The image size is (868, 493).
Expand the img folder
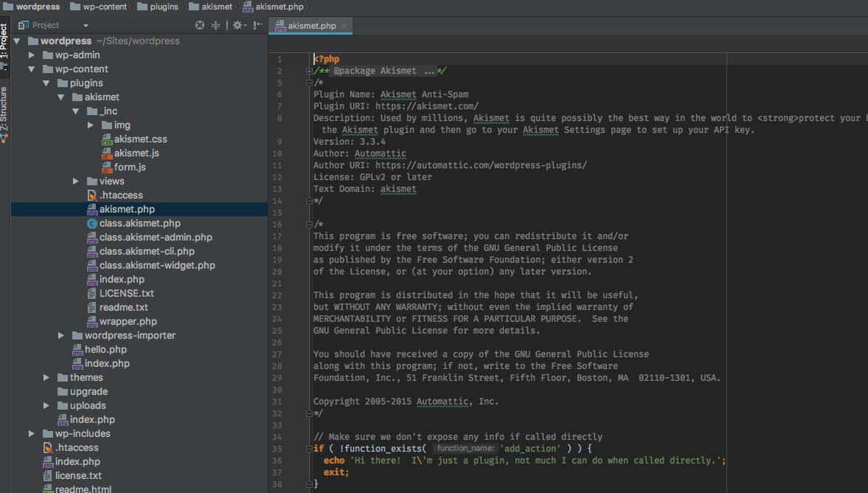point(90,125)
